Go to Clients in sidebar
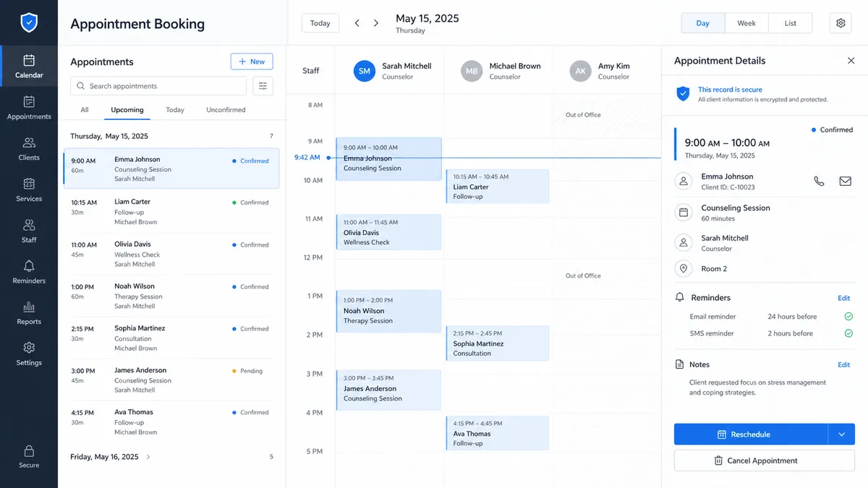 point(29,148)
